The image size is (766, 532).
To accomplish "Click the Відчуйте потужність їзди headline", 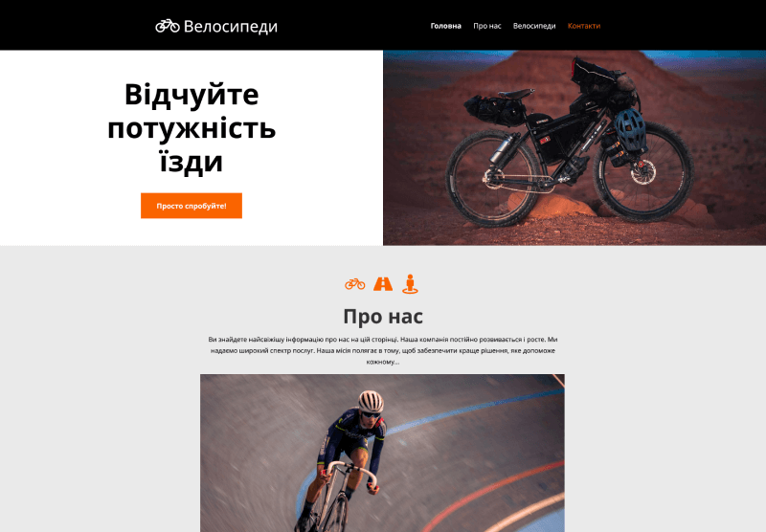I will 191,127.
